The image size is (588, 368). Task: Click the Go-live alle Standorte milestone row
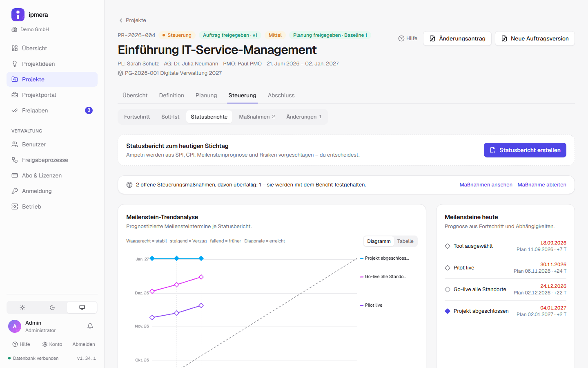point(506,289)
